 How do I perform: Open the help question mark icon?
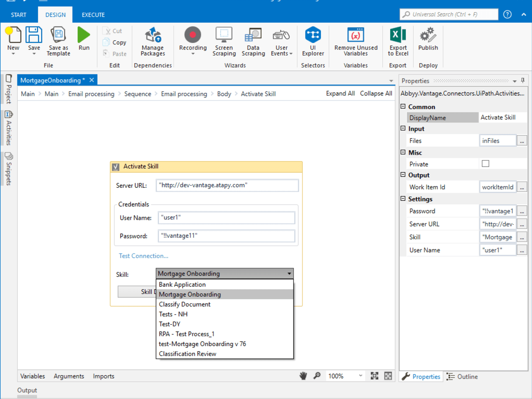coord(507,14)
